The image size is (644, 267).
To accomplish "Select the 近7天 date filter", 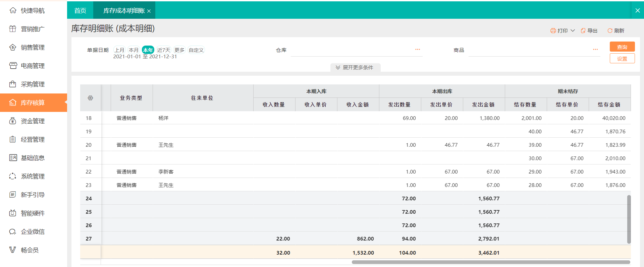I will [164, 50].
